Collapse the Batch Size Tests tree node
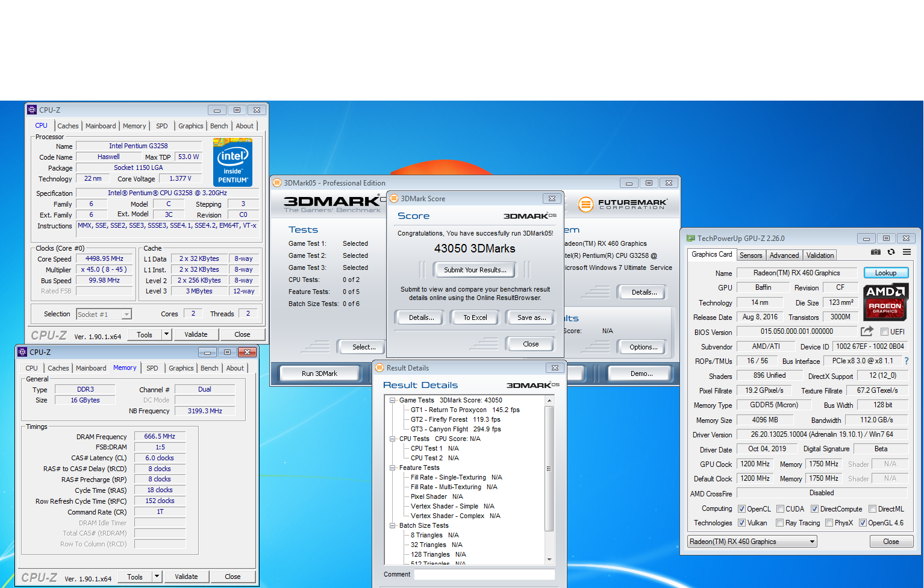This screenshot has width=924, height=588. [393, 525]
